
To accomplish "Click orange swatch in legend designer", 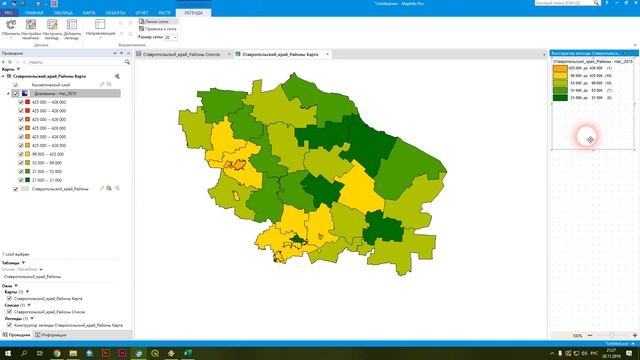I will click(x=560, y=68).
